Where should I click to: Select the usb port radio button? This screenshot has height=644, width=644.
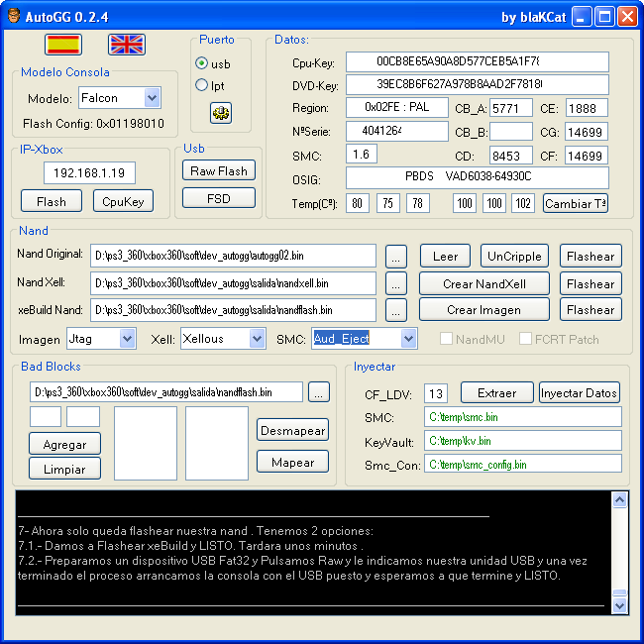201,63
